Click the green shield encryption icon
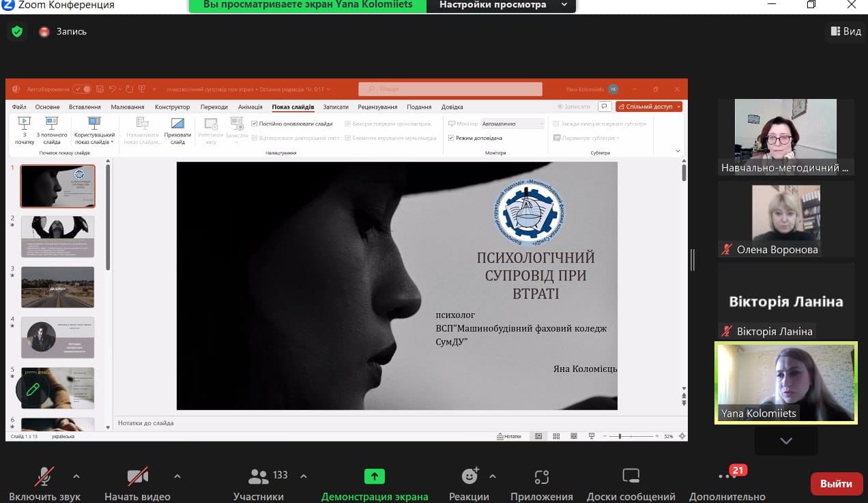868x503 pixels. pos(17,31)
